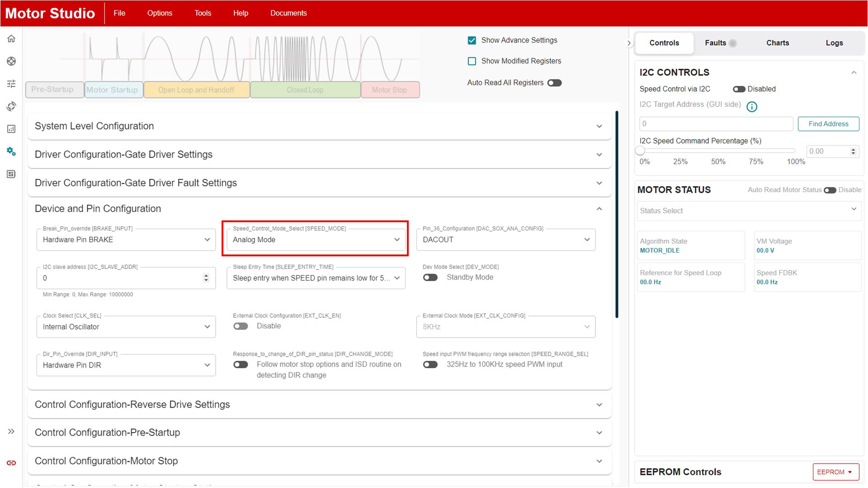
Task: Click the link connection icon at bottom left
Action: [11, 463]
